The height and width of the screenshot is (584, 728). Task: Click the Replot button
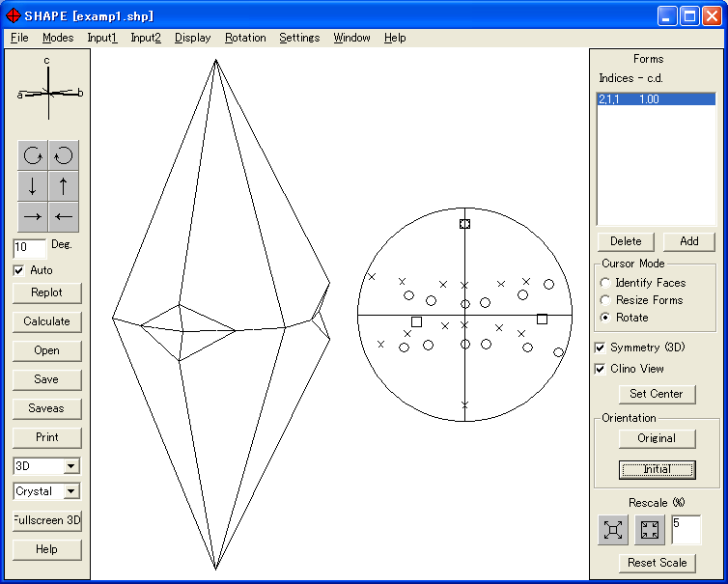47,292
